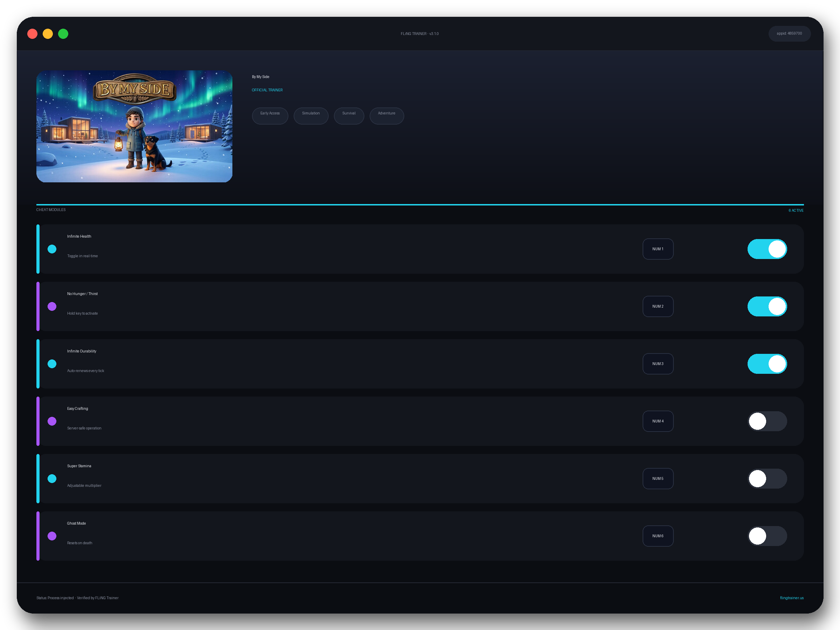Click 'Adjustable multiplier' description text
The height and width of the screenshot is (630, 840).
tap(84, 486)
